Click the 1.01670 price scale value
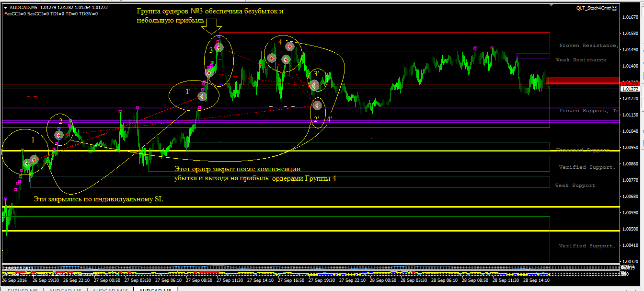The height and width of the screenshot is (291, 644). (631, 17)
